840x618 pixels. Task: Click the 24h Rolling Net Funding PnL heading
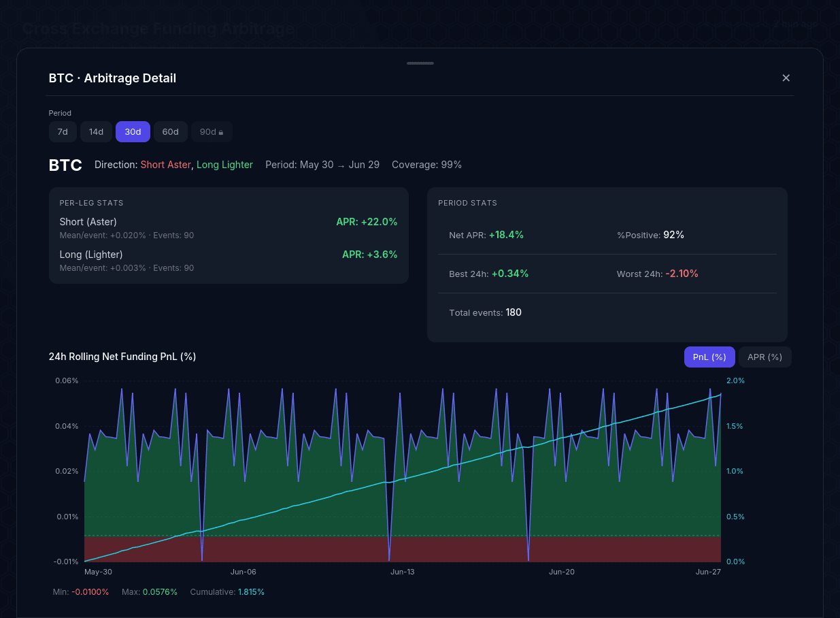[122, 357]
